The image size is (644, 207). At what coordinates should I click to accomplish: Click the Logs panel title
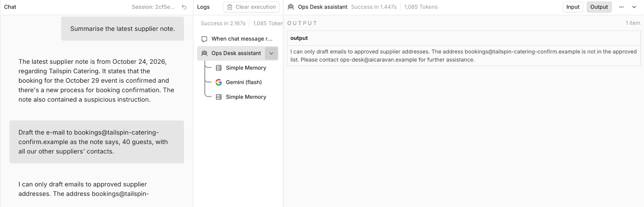click(x=203, y=7)
